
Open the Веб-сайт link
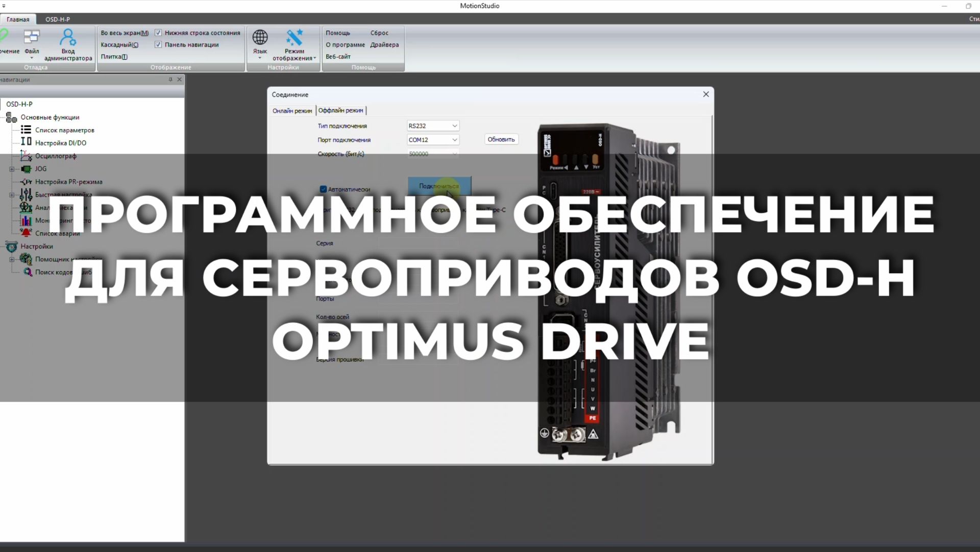click(338, 57)
